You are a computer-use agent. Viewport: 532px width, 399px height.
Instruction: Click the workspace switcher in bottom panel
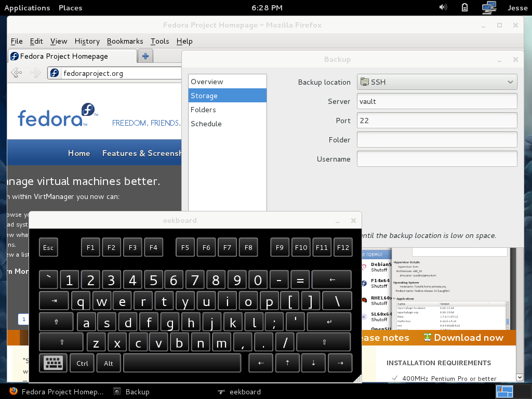pos(504,392)
